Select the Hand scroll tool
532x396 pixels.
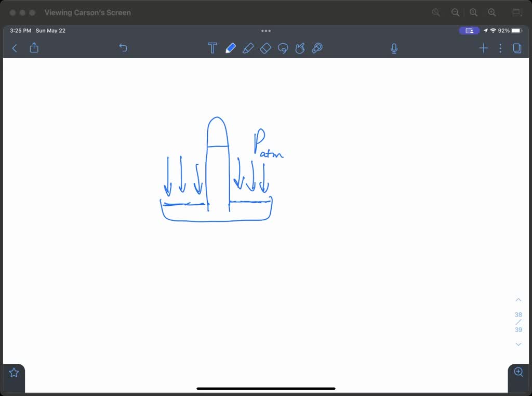[x=300, y=48]
